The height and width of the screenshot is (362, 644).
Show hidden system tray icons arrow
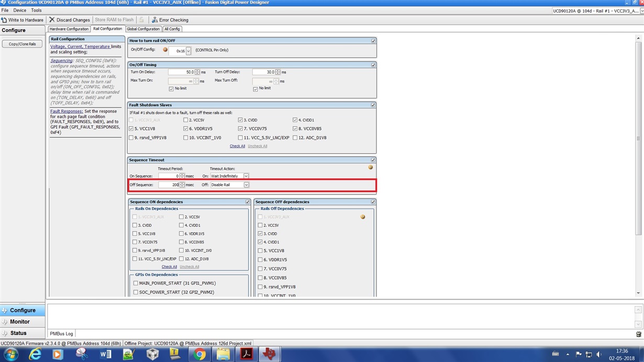pos(568,355)
